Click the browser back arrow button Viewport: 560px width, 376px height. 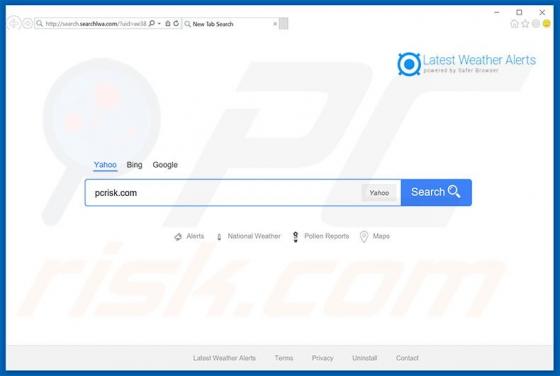pyautogui.click(x=14, y=24)
